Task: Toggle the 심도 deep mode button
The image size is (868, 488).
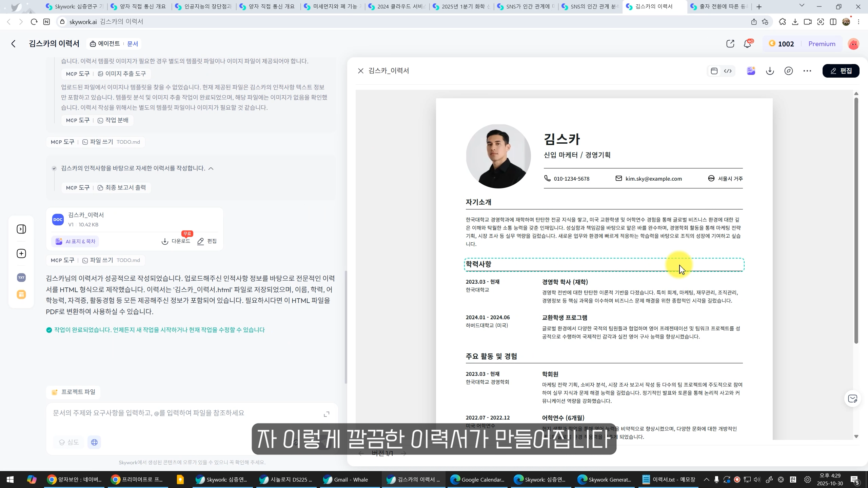Action: click(68, 442)
